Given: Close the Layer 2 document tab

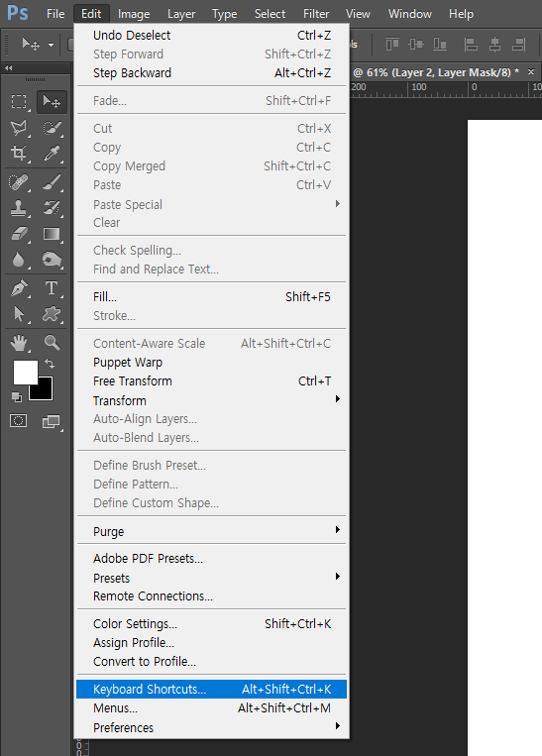Looking at the screenshot, I should pyautogui.click(x=531, y=72).
